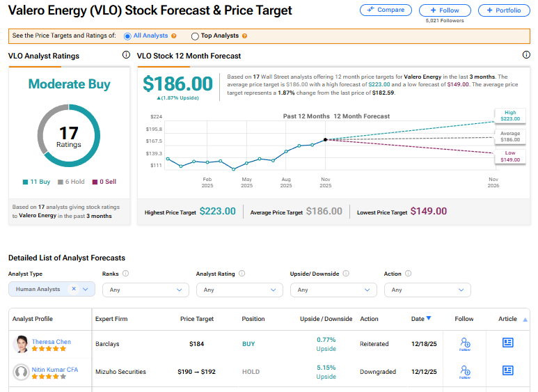The image size is (538, 392).
Task: Click info icon for 12 Month Forecast
Action: point(526,55)
